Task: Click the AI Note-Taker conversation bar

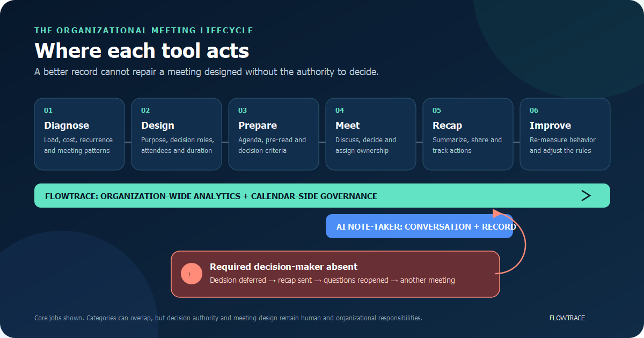Action: (420, 226)
